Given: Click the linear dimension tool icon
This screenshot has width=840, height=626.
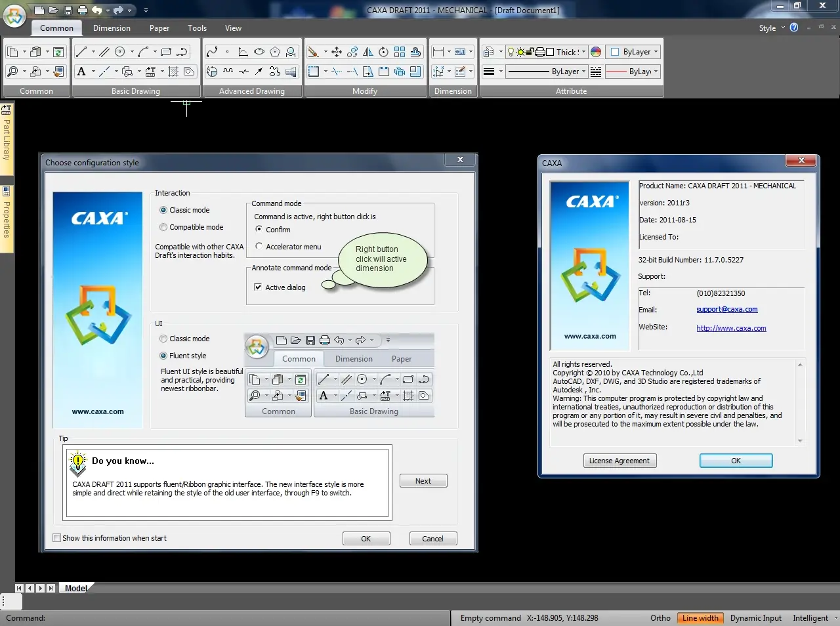Looking at the screenshot, I should pyautogui.click(x=438, y=52).
